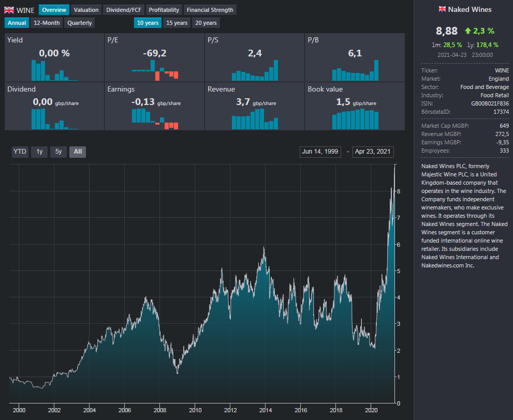The height and width of the screenshot is (420, 513).
Task: Click the Revenue MGBP value 272,5
Action: click(x=502, y=134)
